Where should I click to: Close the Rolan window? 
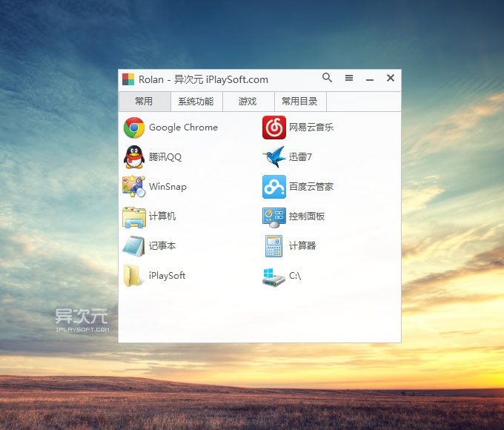coord(391,78)
